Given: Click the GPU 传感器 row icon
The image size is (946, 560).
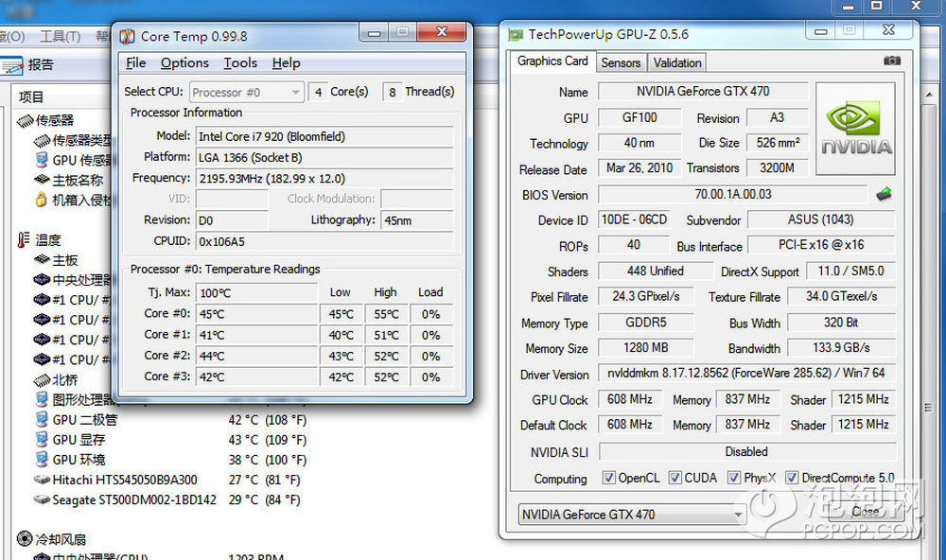Looking at the screenshot, I should tap(42, 160).
